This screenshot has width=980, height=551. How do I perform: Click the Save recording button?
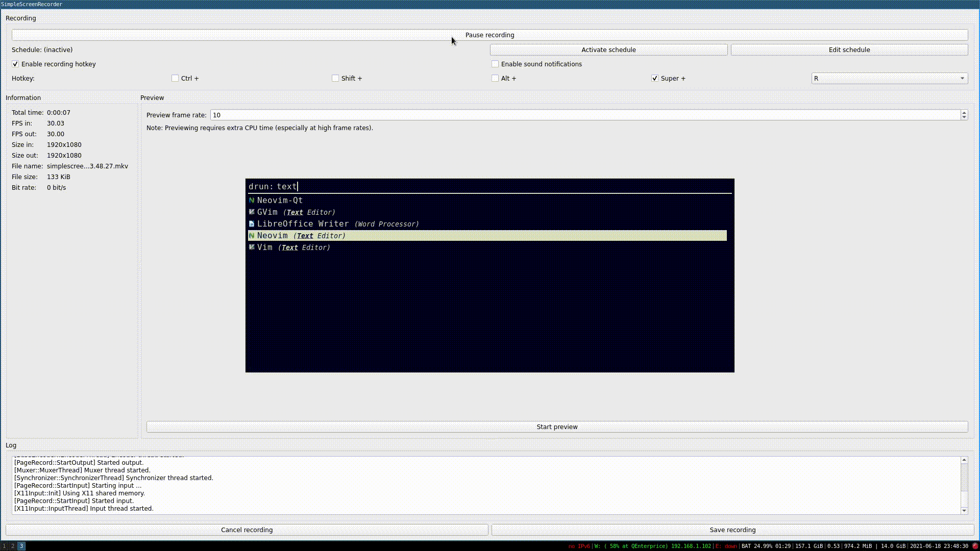click(x=732, y=530)
